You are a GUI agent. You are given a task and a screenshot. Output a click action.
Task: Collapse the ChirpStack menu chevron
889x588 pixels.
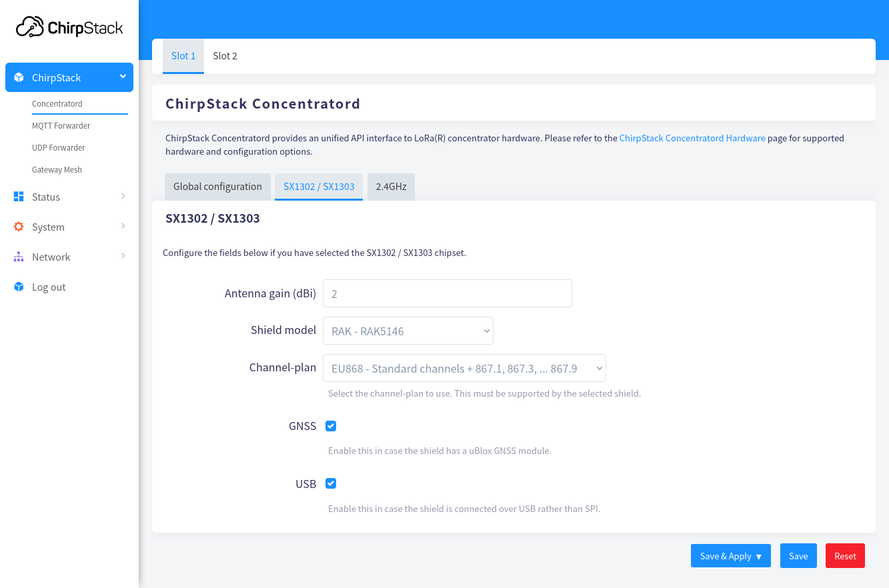pos(123,77)
